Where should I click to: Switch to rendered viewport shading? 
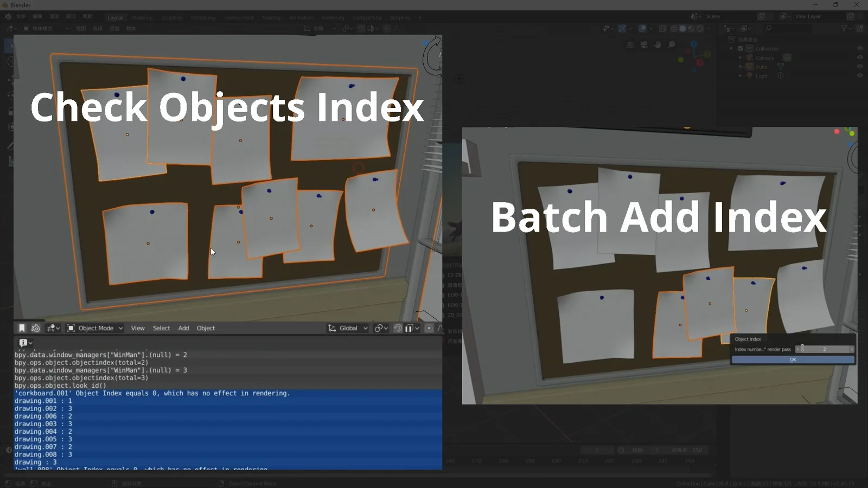(699, 29)
